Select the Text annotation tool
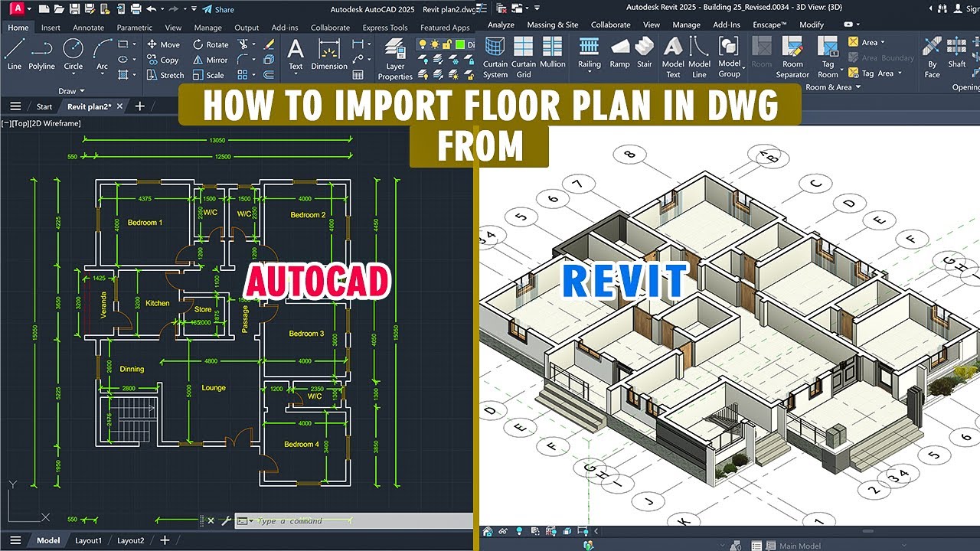The height and width of the screenshot is (551, 980). coord(296,55)
